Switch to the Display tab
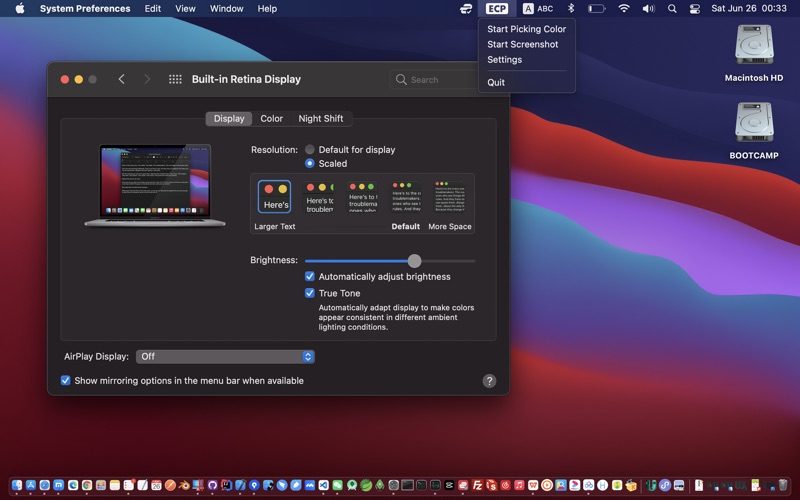The image size is (800, 500). click(229, 118)
